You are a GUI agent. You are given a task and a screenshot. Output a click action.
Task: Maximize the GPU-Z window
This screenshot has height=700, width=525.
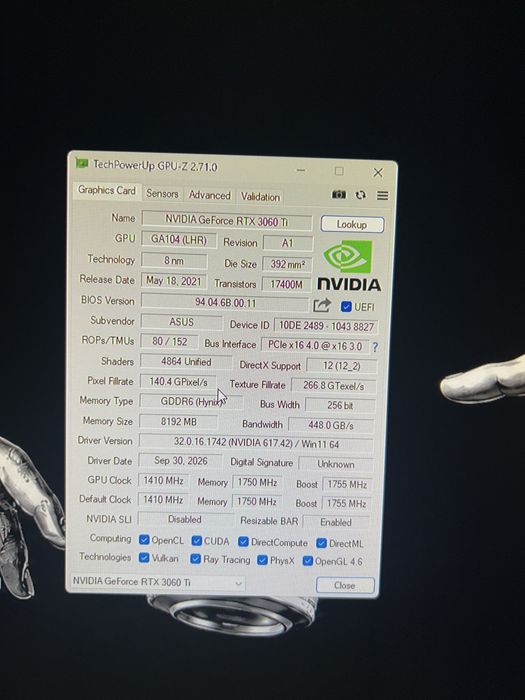pyautogui.click(x=339, y=171)
